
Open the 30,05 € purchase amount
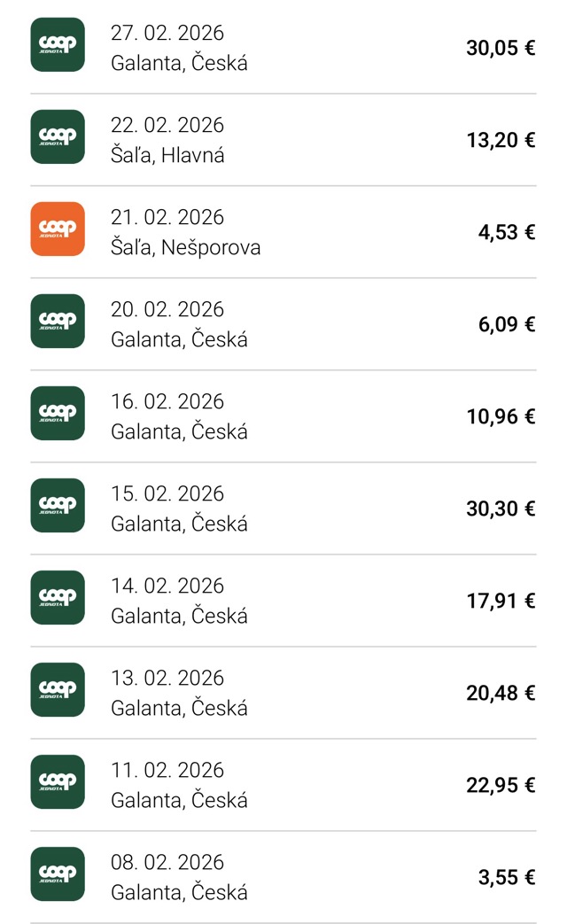click(501, 48)
